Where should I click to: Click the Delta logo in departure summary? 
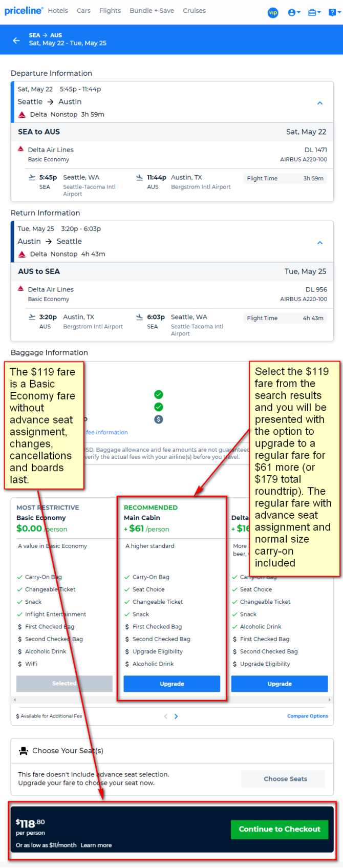22,115
